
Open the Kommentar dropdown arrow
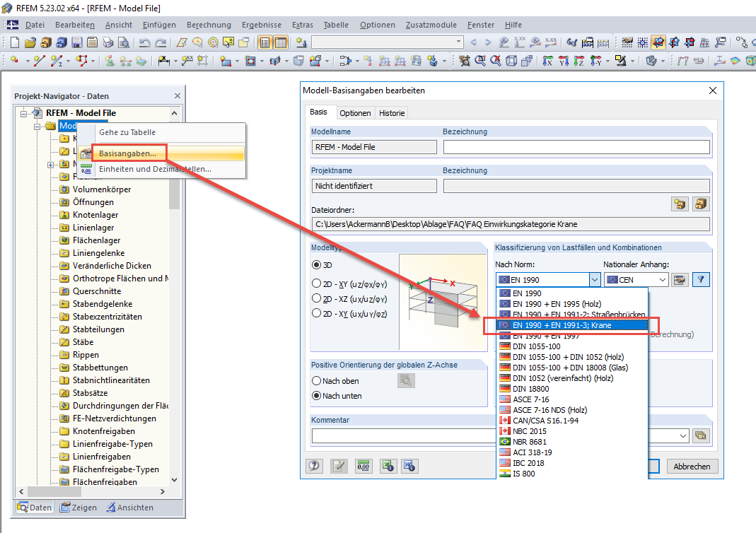point(683,435)
